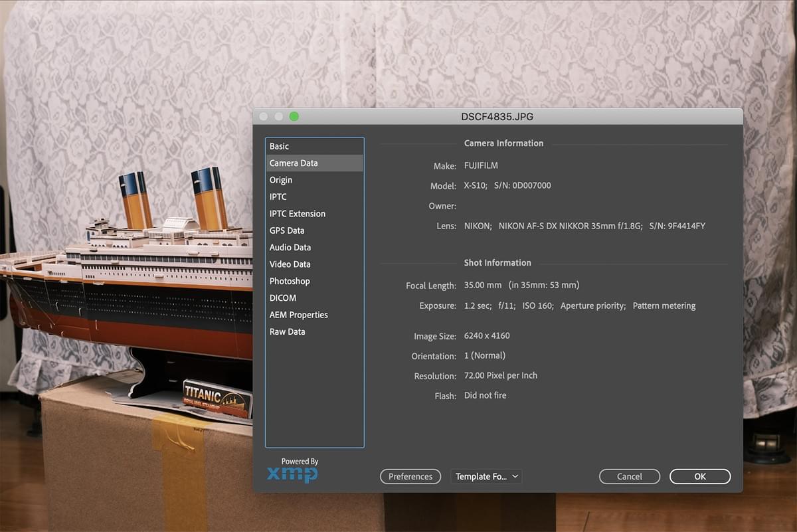Click the gray minimize window button

279,116
